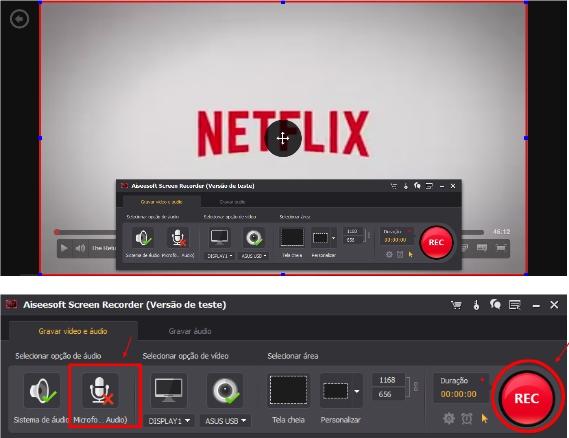Toggle the ASUS USB webcam icon
The image size is (569, 438).
tap(225, 391)
